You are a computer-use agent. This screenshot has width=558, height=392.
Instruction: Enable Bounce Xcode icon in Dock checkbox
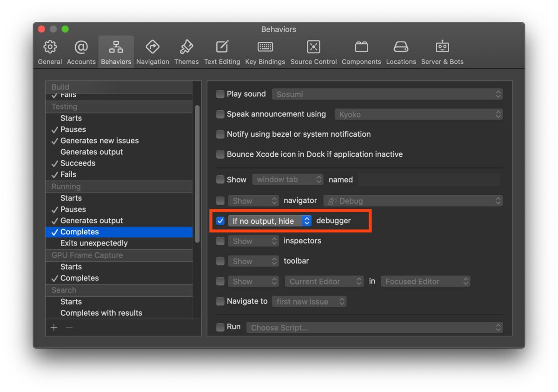point(220,154)
